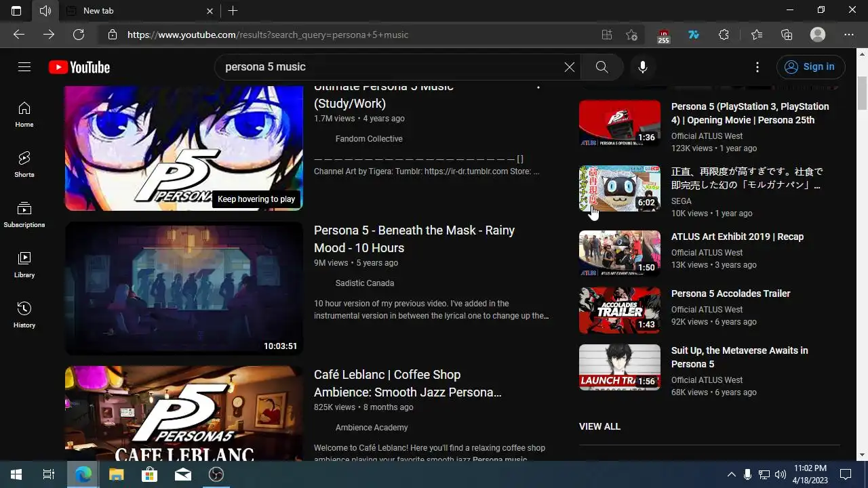
Task: Go to Home in sidebar
Action: (24, 115)
